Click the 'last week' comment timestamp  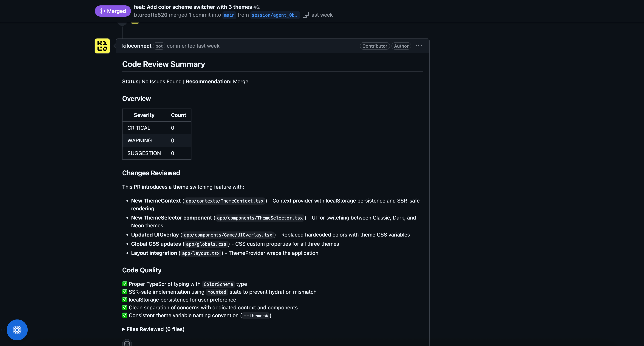(208, 46)
